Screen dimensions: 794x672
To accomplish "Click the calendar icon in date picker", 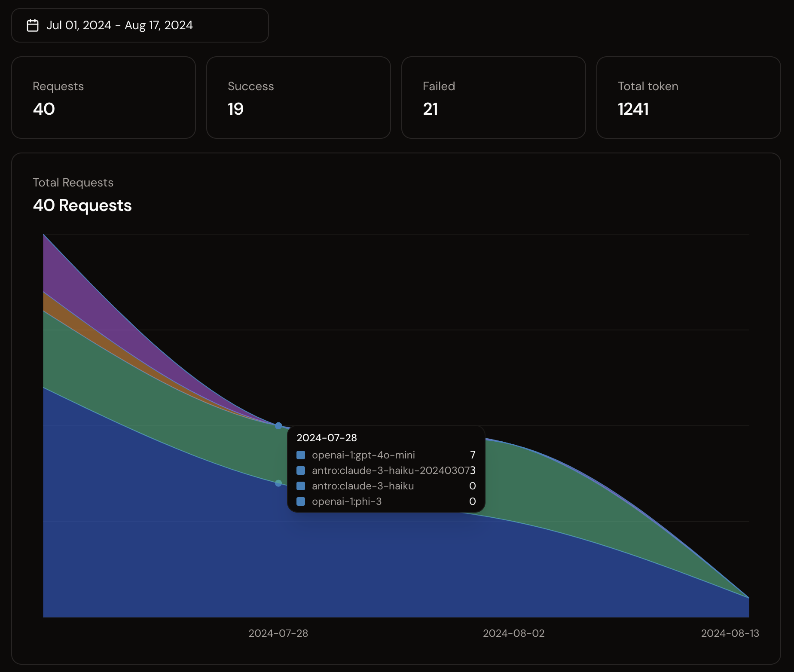I will click(33, 25).
